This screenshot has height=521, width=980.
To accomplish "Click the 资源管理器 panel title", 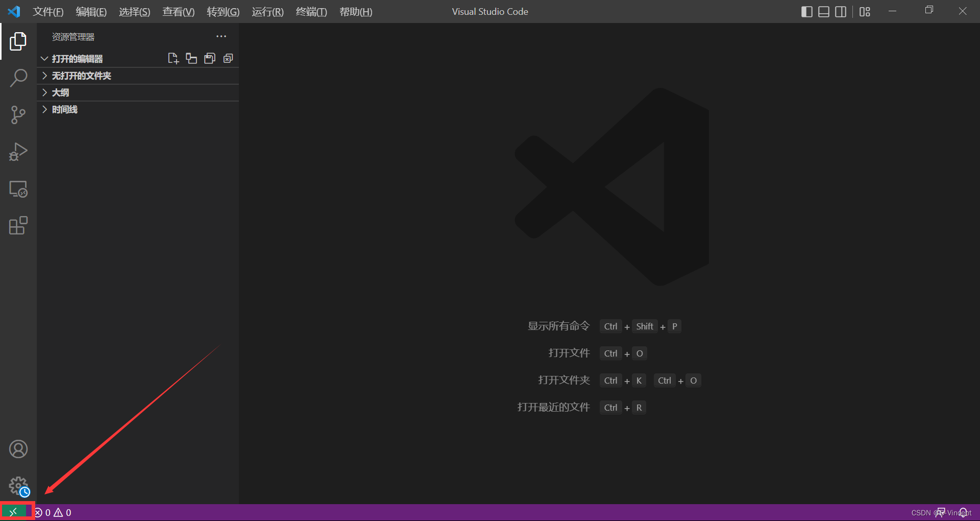I will [x=73, y=37].
